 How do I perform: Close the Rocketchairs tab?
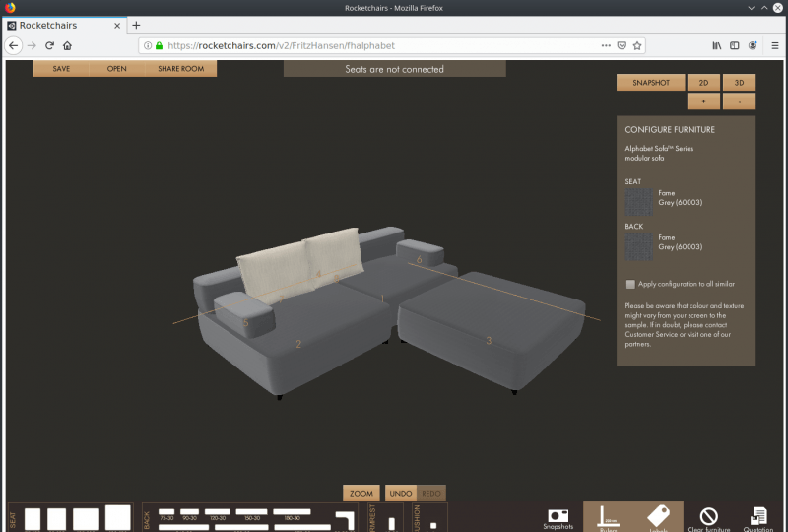click(x=117, y=26)
